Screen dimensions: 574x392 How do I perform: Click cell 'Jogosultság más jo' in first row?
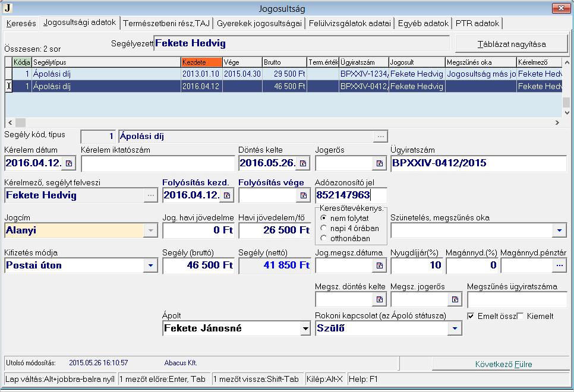481,74
